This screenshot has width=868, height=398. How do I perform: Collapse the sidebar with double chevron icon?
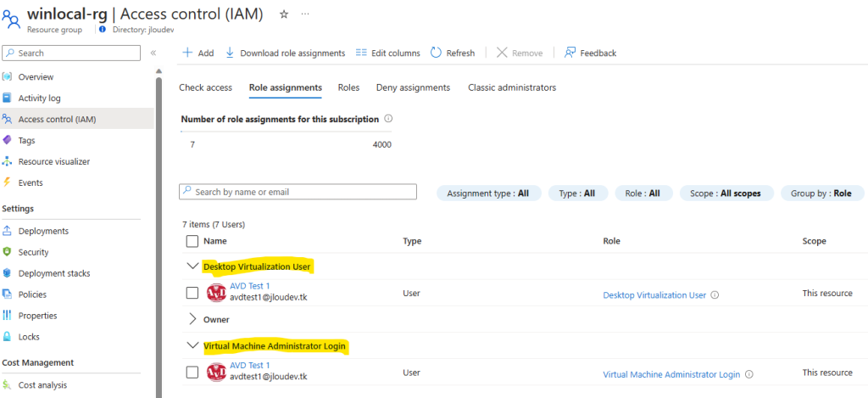pyautogui.click(x=153, y=53)
